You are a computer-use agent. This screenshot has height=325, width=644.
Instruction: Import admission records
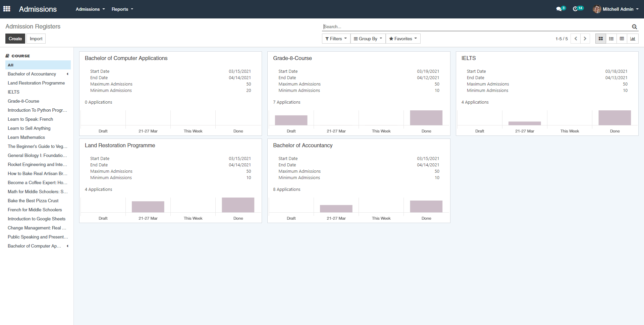[36, 39]
